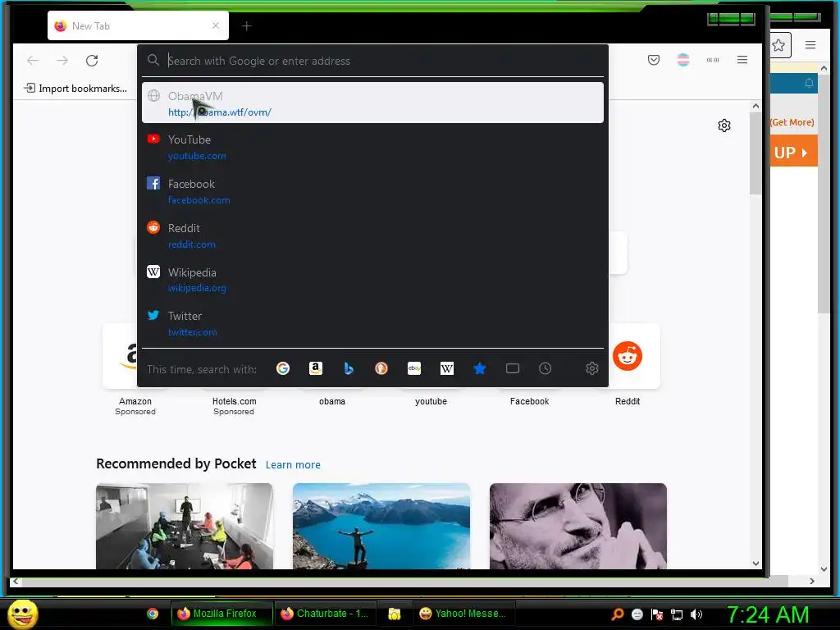Open Pocket story with mountain lake photo
This screenshot has width=840, height=630.
point(381,526)
